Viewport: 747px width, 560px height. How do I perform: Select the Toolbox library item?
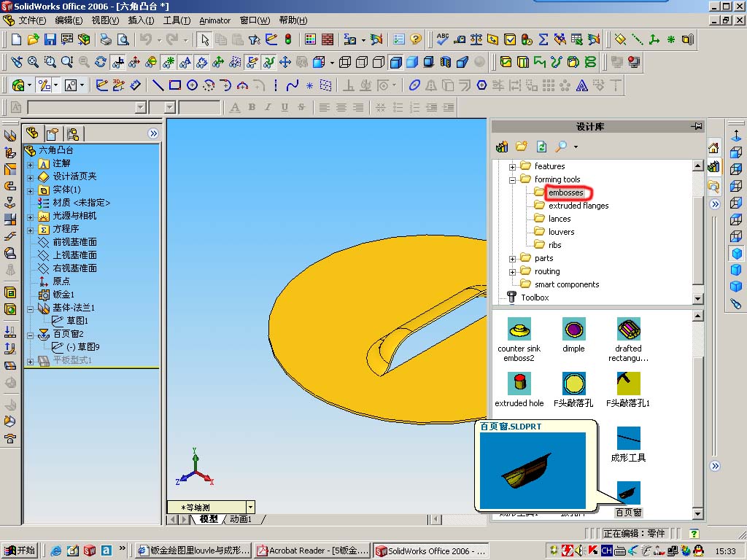pyautogui.click(x=535, y=297)
